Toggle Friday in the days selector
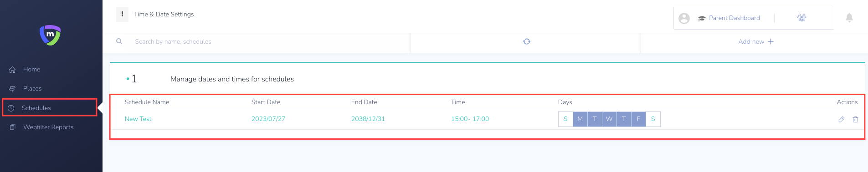The height and width of the screenshot is (172, 868). (638, 119)
